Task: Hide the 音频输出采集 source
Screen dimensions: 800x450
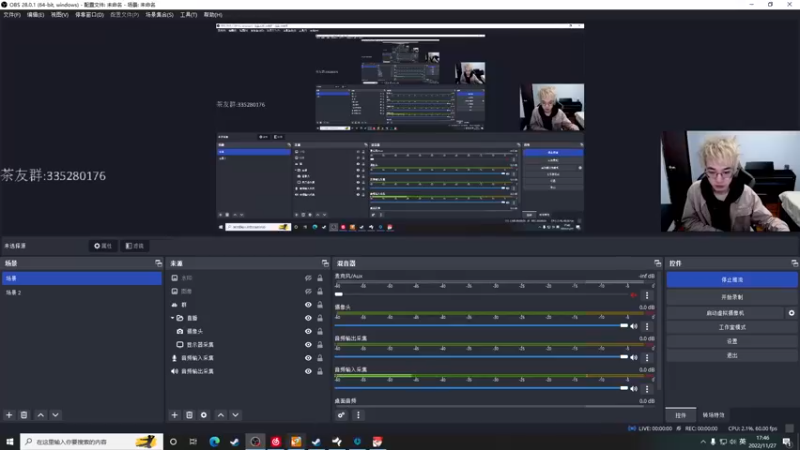Action: (x=308, y=371)
